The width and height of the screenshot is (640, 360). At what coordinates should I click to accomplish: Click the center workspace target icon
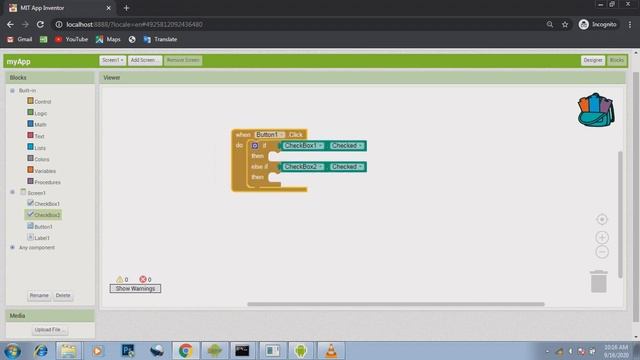tap(602, 219)
